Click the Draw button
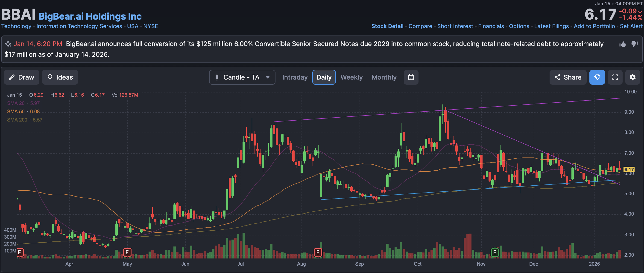The width and height of the screenshot is (644, 273). (21, 77)
